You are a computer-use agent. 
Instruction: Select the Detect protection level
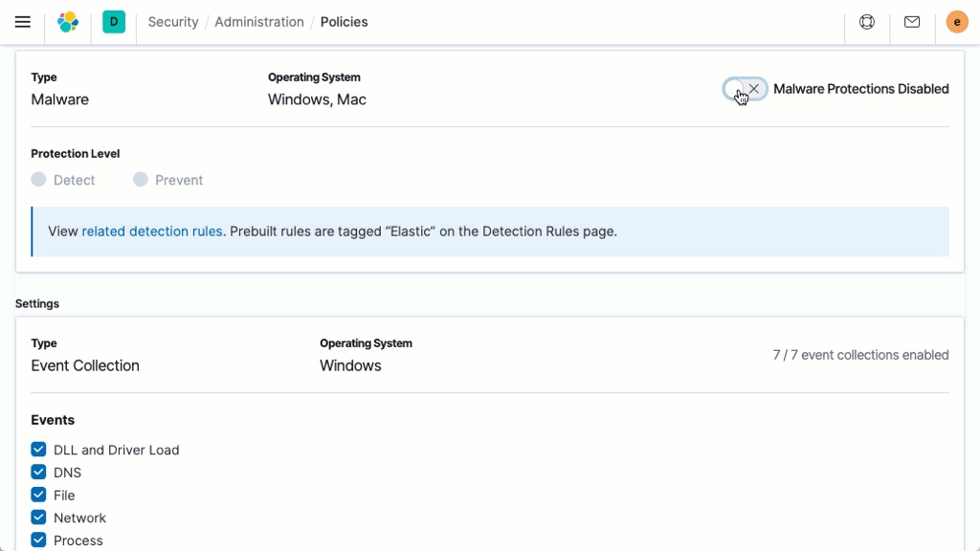39,180
